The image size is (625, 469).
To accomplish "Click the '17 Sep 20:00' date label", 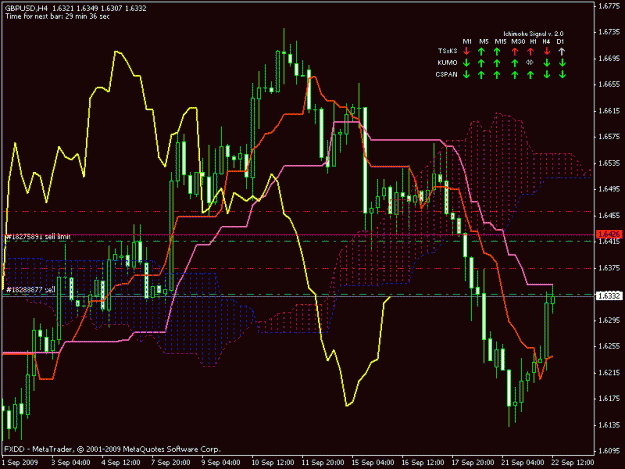I will pos(473,463).
